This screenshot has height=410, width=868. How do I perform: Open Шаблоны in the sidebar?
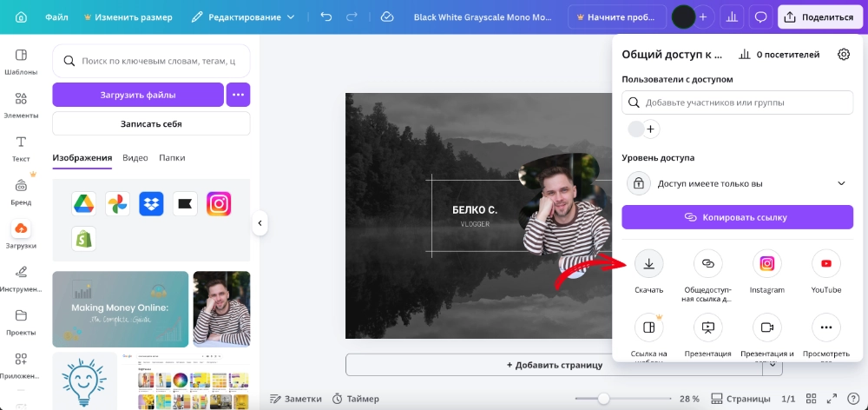21,62
